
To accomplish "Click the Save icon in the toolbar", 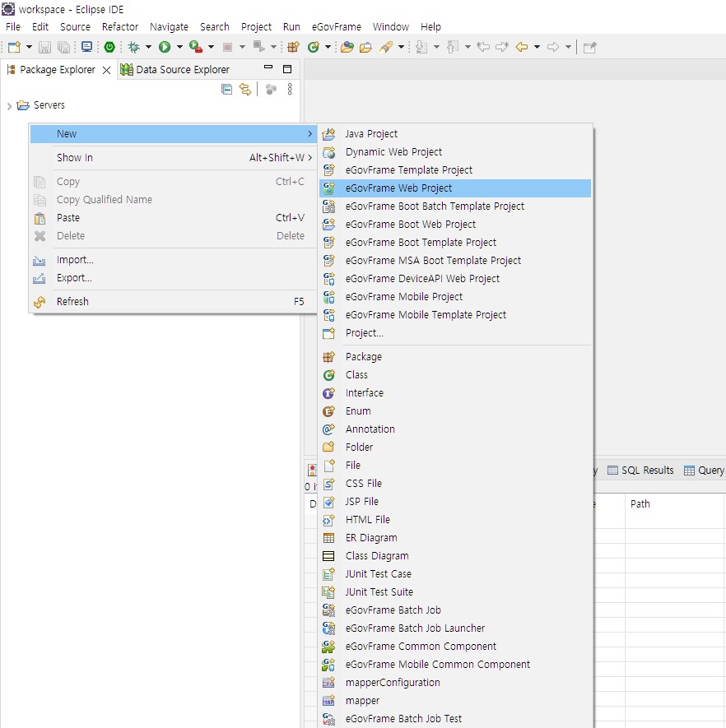I will [44, 48].
